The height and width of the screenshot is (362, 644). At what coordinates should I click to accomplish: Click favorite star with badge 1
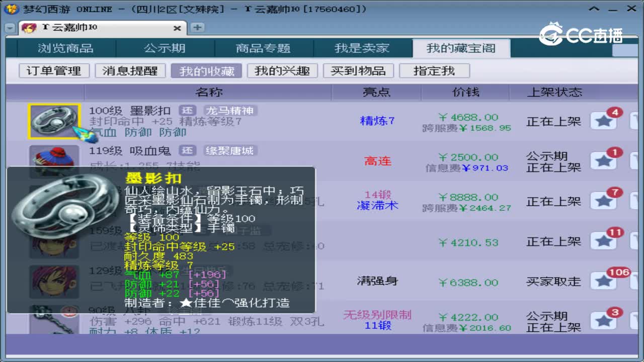(x=604, y=161)
